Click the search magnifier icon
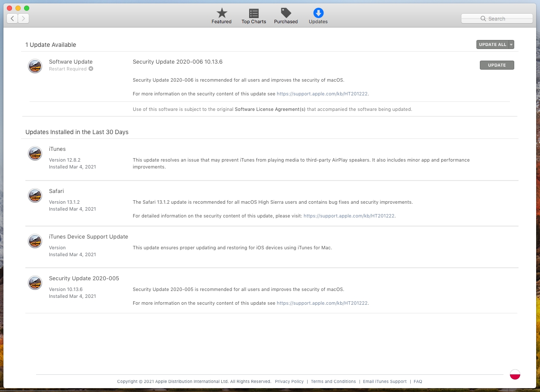 tap(483, 18)
